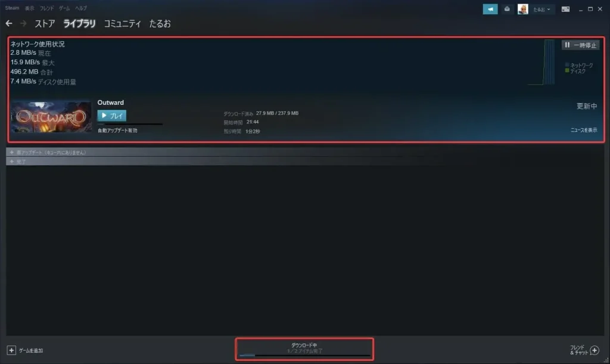The height and width of the screenshot is (364, 610).
Task: Switch to the コミュニティ tab
Action: point(122,24)
